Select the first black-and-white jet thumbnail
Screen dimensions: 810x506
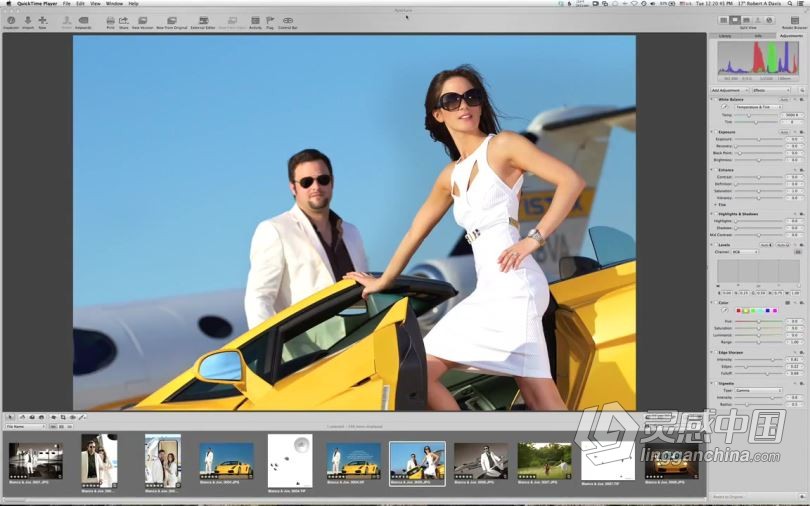36,461
